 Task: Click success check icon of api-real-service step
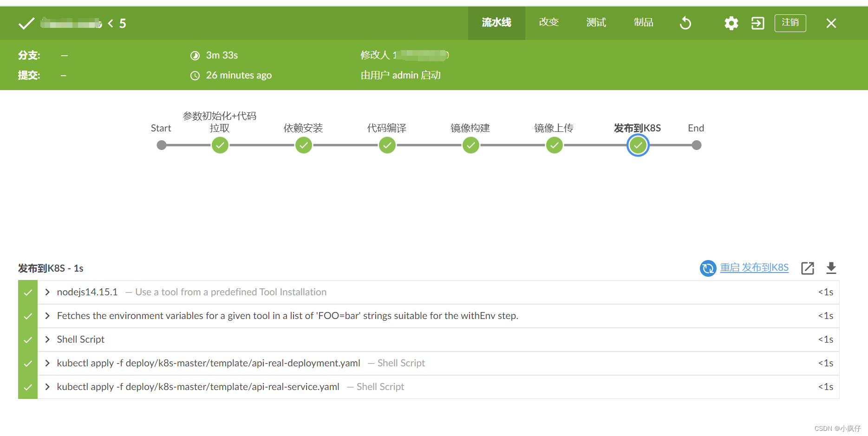tap(28, 387)
